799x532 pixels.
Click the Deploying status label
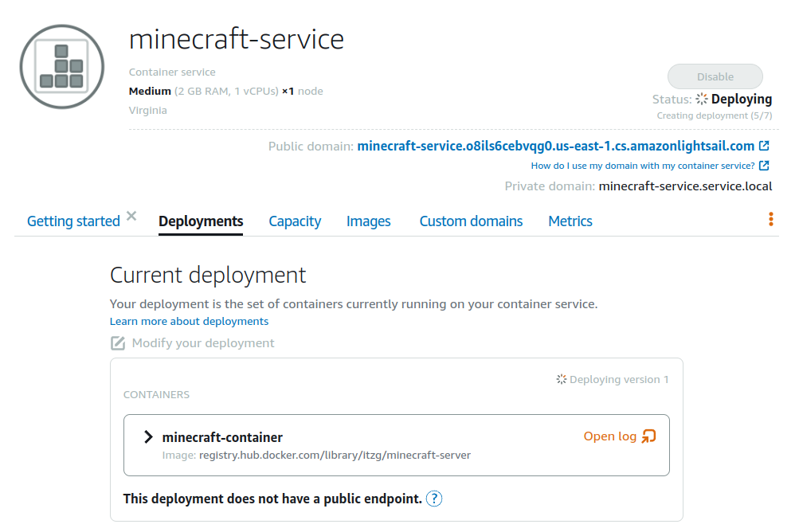pyautogui.click(x=742, y=99)
